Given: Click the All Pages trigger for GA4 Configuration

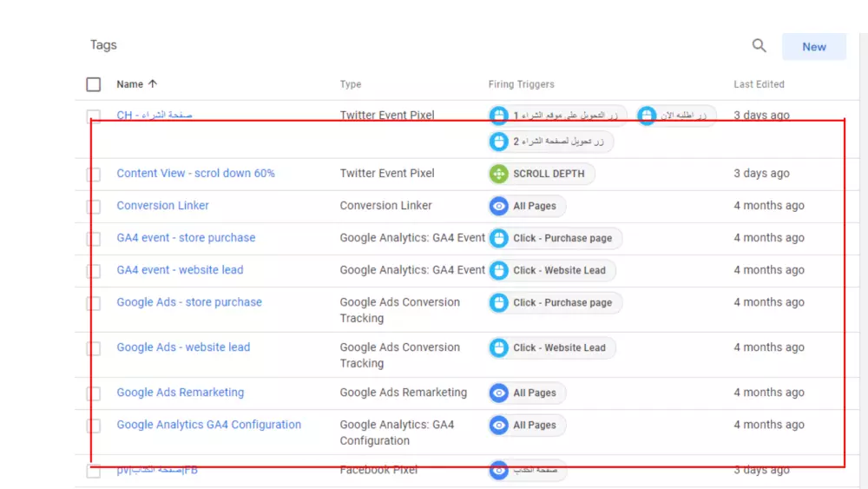Looking at the screenshot, I should (x=527, y=425).
